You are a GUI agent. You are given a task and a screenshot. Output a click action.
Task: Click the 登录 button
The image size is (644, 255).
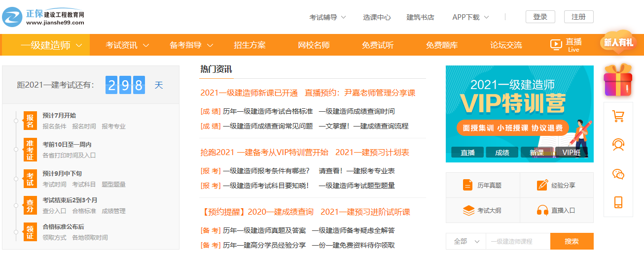pos(540,17)
